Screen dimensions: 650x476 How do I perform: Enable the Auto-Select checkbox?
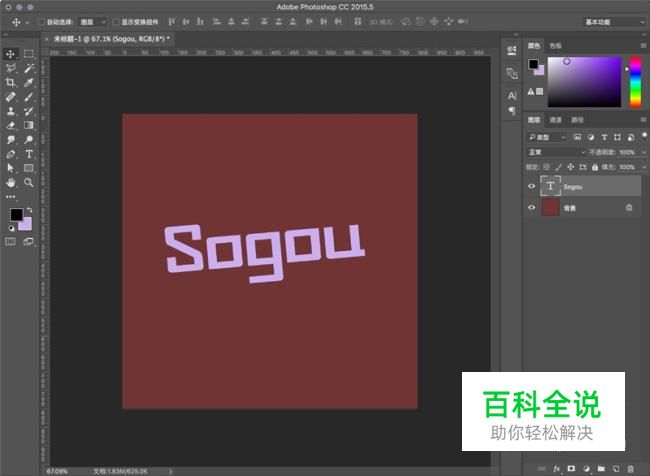(x=41, y=22)
